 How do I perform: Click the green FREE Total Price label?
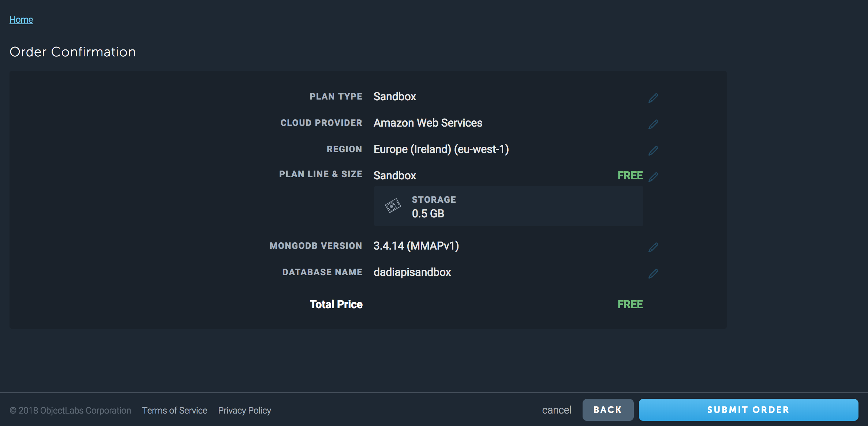click(x=630, y=304)
